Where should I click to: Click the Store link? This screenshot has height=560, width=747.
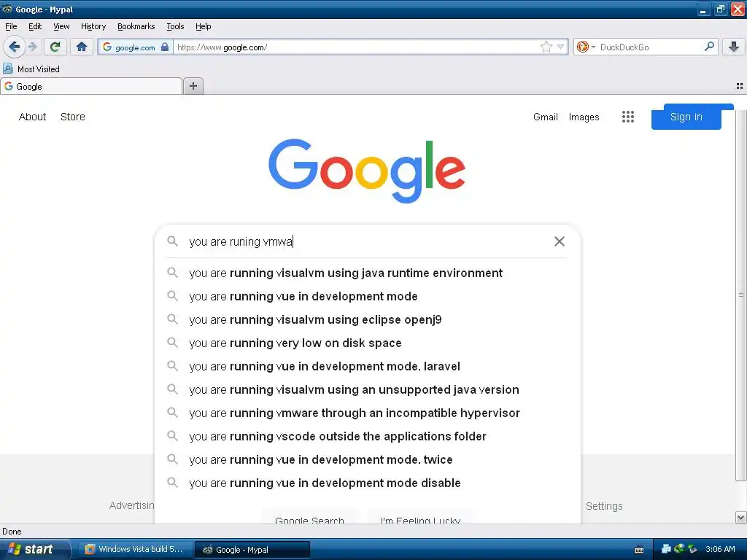click(x=72, y=117)
